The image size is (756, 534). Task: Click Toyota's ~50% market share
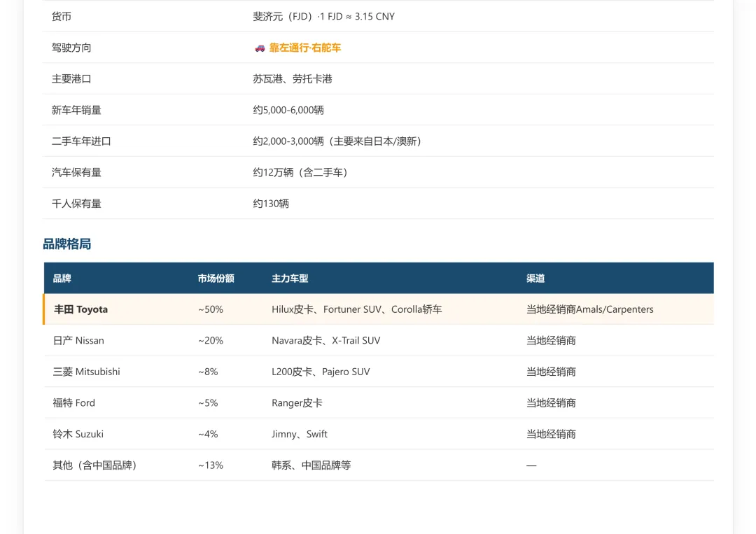coord(211,309)
